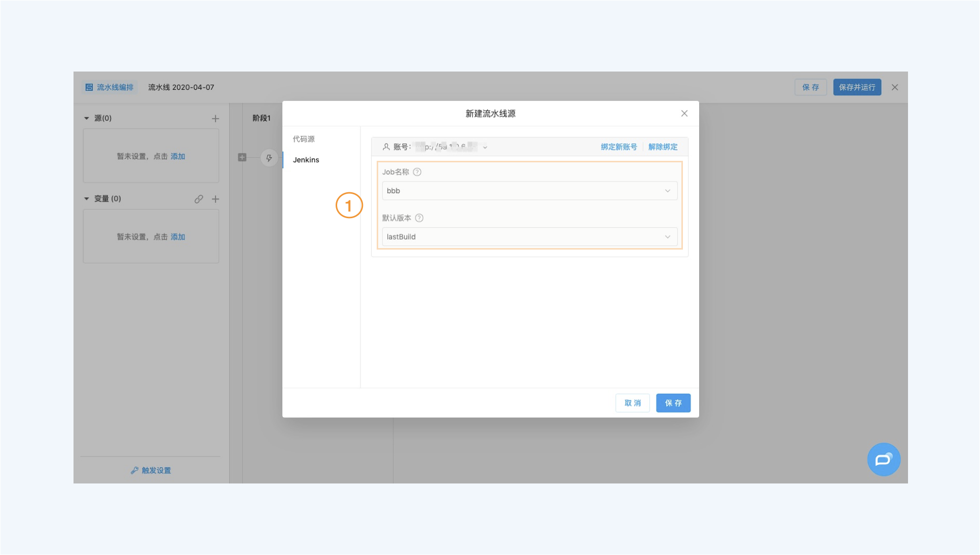Select the Jenkins tab
The width and height of the screenshot is (980, 555).
[x=306, y=160]
